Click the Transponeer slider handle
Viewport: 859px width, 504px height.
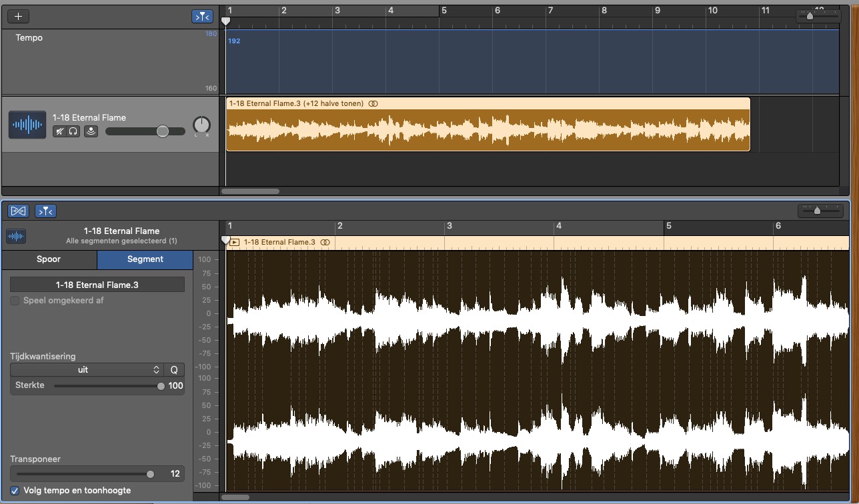[x=150, y=474]
